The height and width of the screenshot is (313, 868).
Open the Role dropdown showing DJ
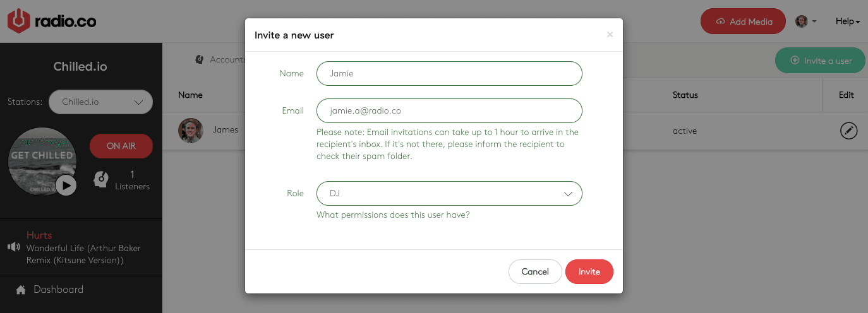click(x=449, y=193)
